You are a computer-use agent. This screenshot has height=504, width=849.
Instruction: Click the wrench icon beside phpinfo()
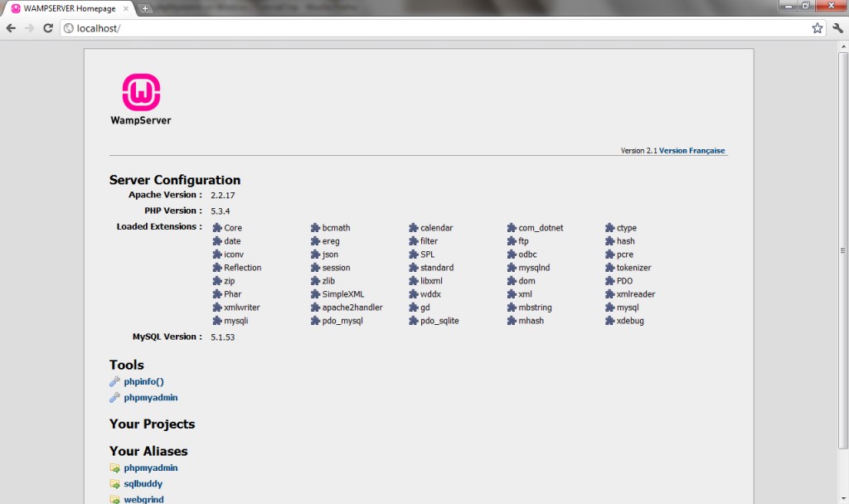[x=114, y=381]
